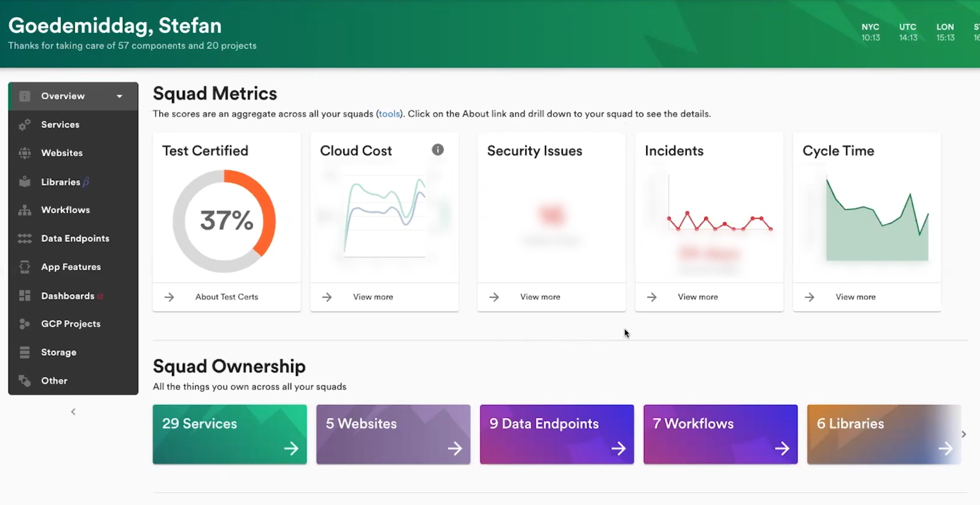
Task: Click the Cloud Cost info icon
Action: tap(437, 150)
